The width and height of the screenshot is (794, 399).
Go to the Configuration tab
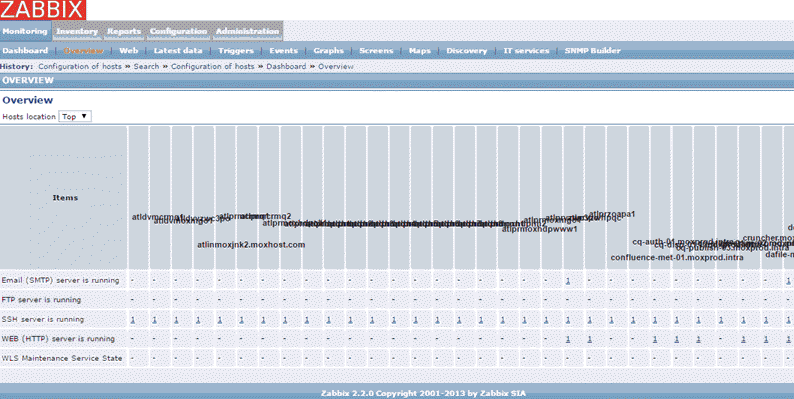pos(178,31)
